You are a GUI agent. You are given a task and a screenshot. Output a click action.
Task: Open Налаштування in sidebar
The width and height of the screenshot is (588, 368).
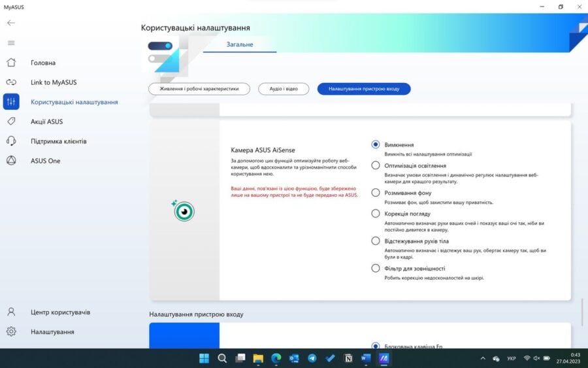pos(52,331)
